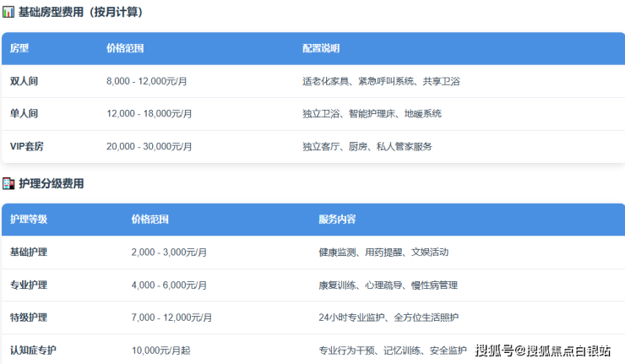This screenshot has width=625, height=364.
Task: Click text 康复训练、心理疏导、慢性病管理
Action: (x=389, y=285)
